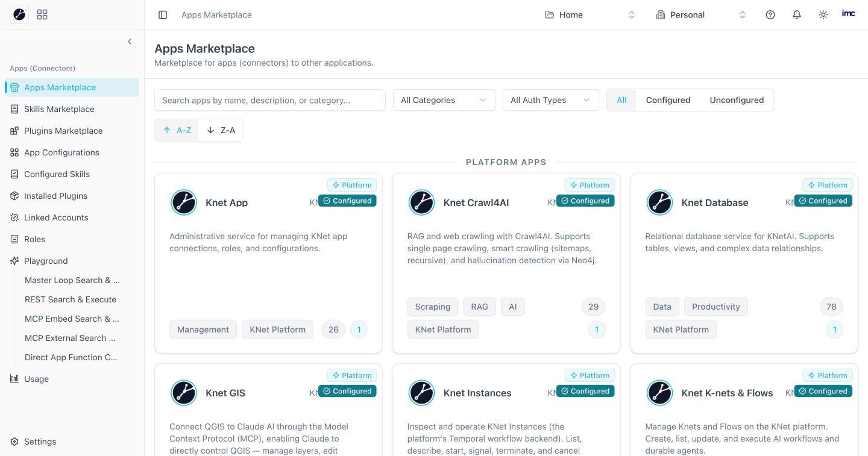Open the All Categories dropdown

(444, 100)
